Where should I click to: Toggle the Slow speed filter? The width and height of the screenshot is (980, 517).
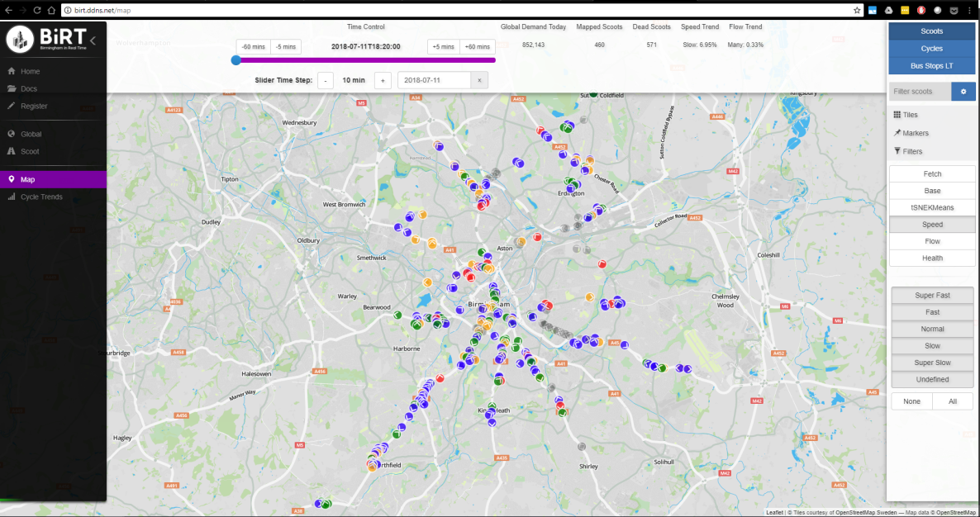[932, 346]
